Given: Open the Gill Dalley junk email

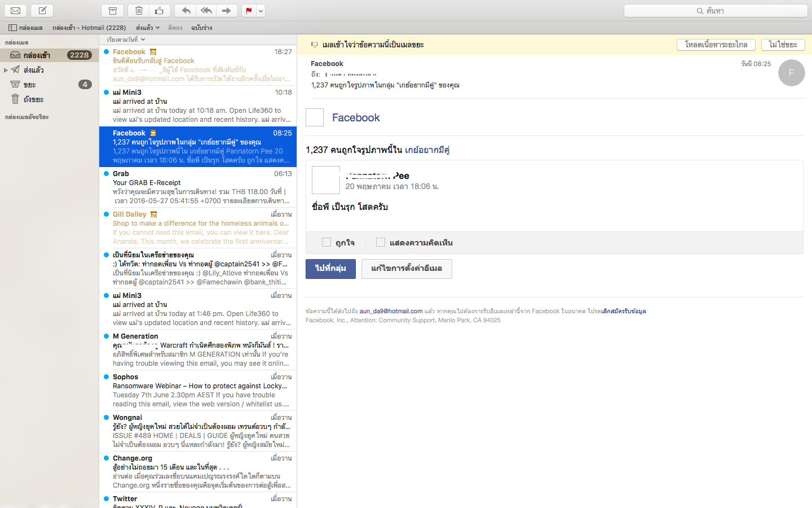Looking at the screenshot, I should pos(198,227).
